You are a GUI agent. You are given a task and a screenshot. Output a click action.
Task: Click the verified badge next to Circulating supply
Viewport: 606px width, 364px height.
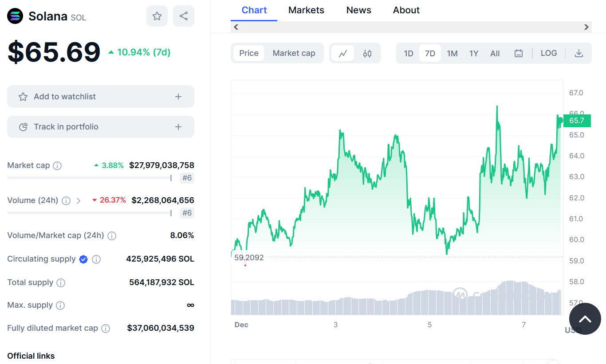(x=83, y=259)
